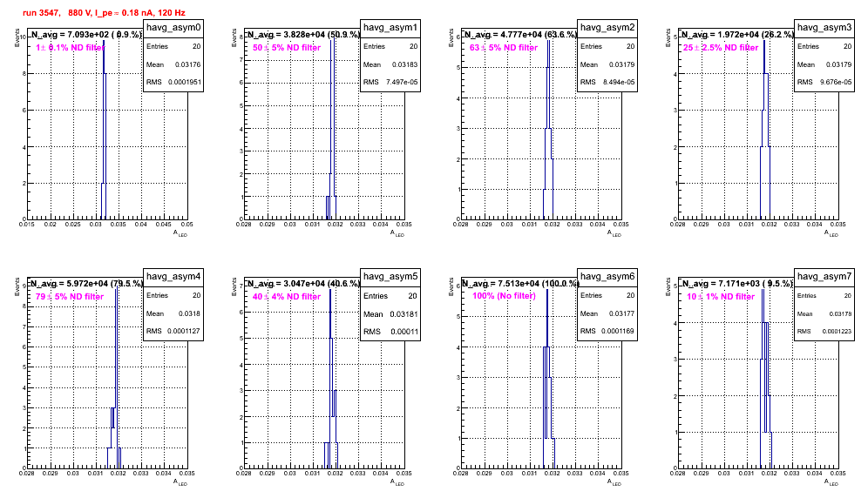
Task: Click RMS 9.676e-05 in havg_asym3 stats
Action: (824, 82)
